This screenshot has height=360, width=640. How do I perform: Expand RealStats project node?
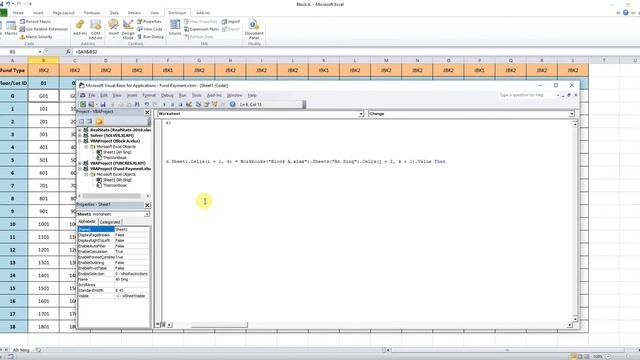pos(80,130)
